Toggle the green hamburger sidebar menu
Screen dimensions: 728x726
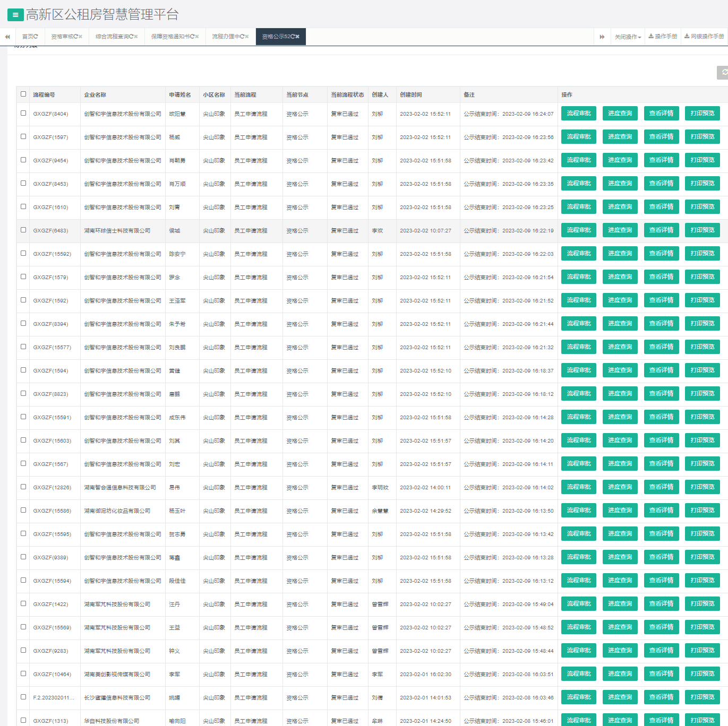(x=15, y=15)
